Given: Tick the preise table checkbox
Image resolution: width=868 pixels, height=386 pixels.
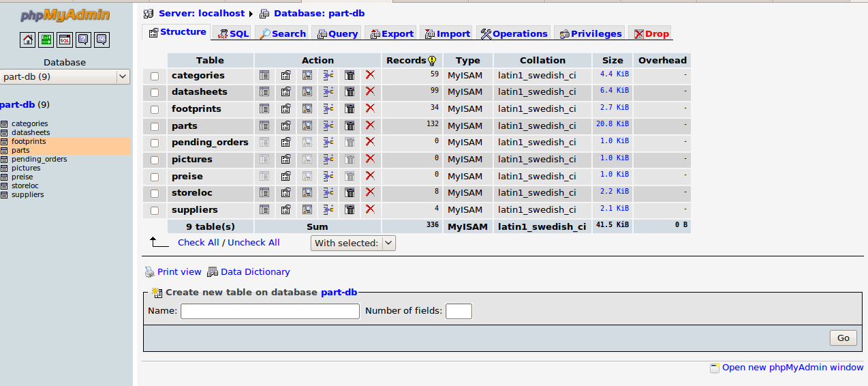Looking at the screenshot, I should click(155, 176).
